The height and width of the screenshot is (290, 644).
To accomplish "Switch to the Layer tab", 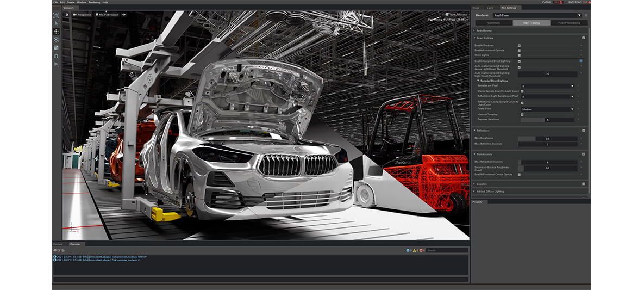I will click(x=490, y=8).
